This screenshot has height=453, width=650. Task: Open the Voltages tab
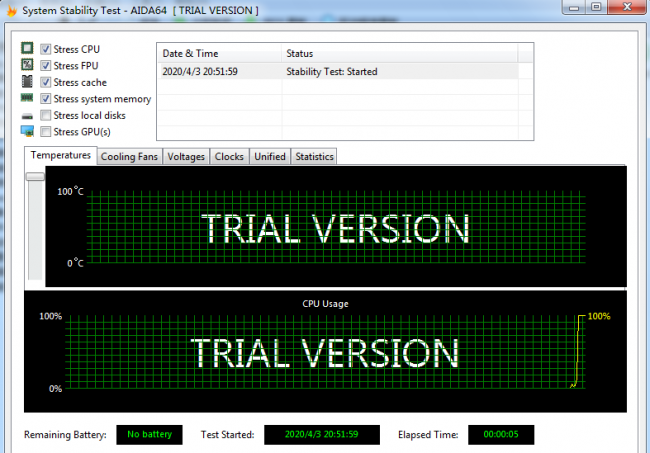(186, 157)
